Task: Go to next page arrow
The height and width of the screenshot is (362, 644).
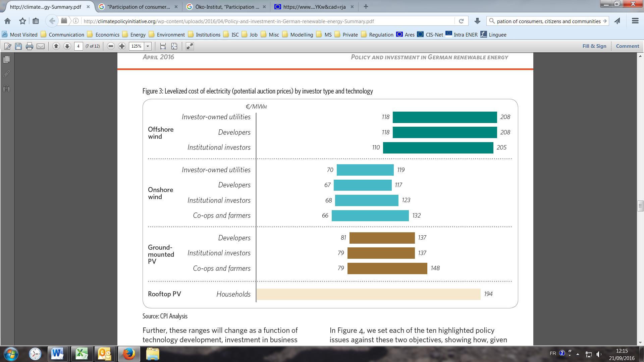Action: [x=67, y=46]
